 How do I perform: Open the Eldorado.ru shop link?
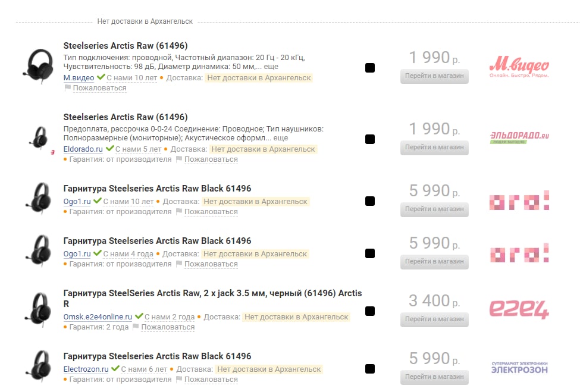click(x=83, y=149)
